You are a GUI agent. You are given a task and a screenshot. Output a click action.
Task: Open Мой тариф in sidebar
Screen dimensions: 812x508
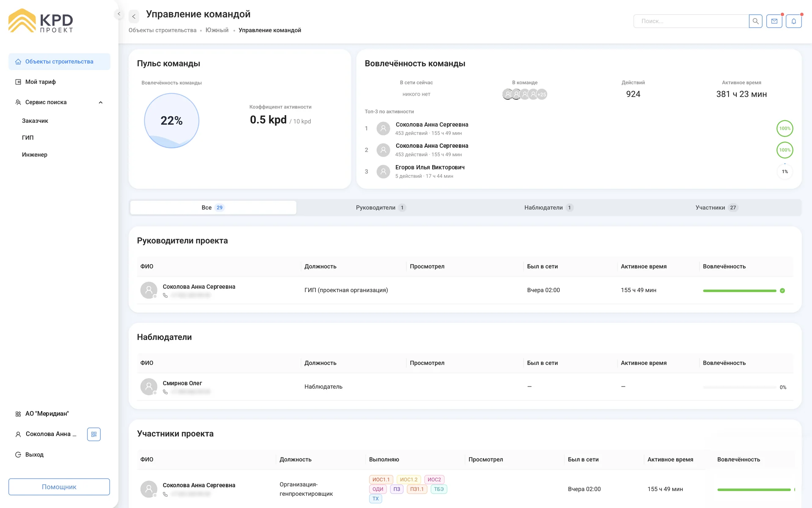click(x=59, y=82)
